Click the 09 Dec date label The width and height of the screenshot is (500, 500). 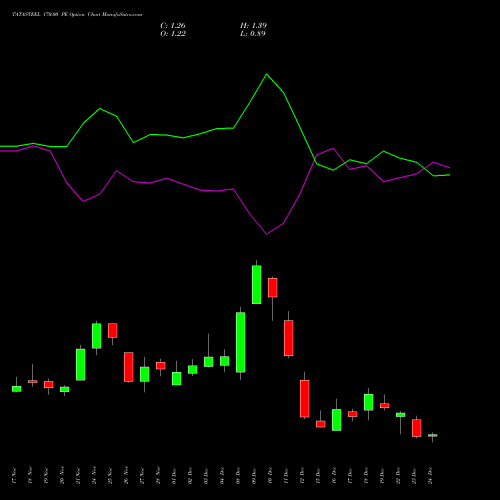click(254, 476)
